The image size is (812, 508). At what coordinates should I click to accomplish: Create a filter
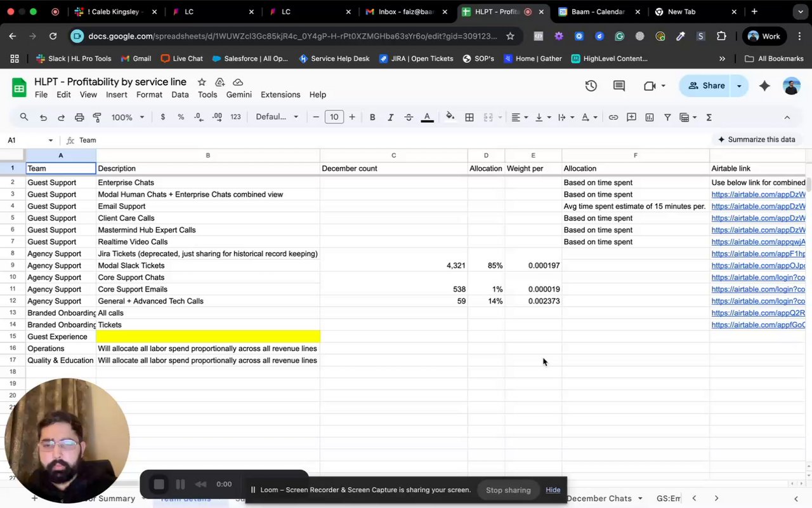(667, 117)
